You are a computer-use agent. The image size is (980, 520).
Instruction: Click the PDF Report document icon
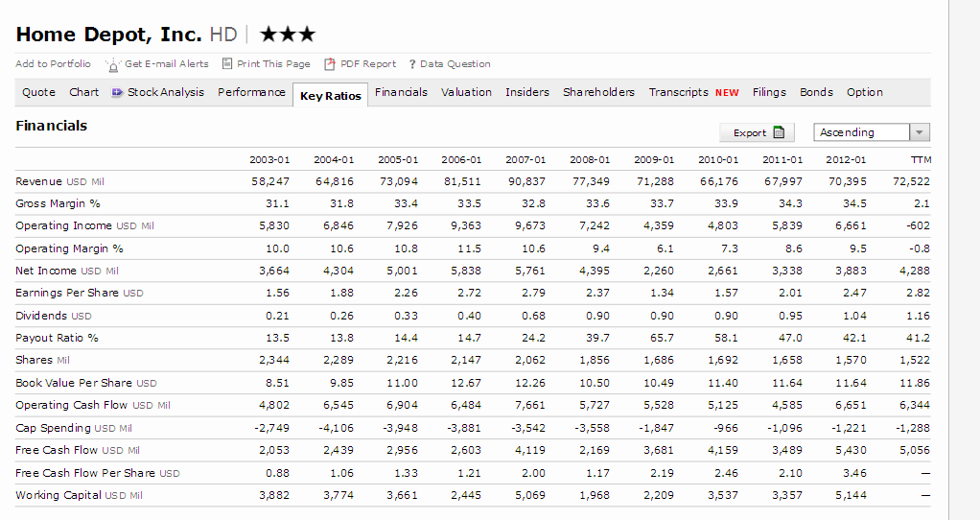[329, 63]
